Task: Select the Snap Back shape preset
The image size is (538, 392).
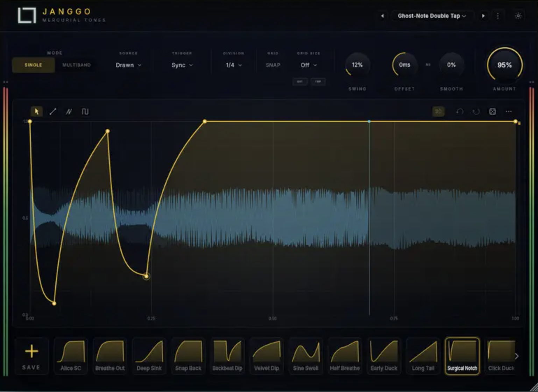Action: [x=188, y=356]
